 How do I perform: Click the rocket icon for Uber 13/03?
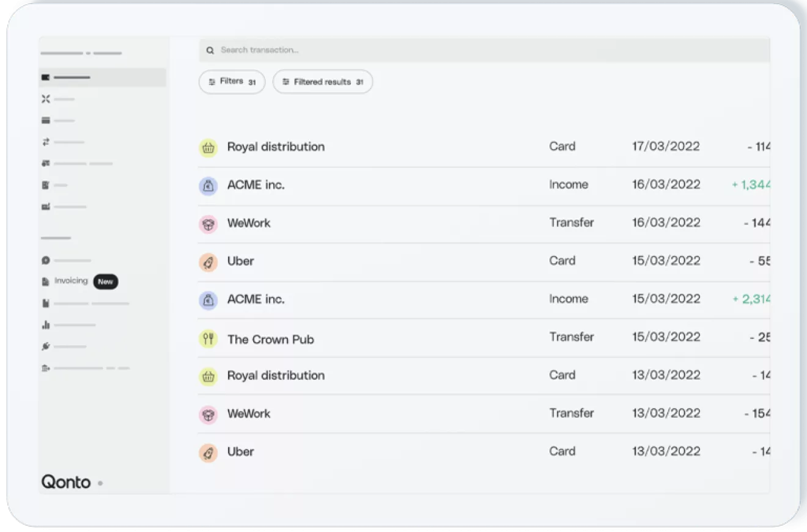208,453
